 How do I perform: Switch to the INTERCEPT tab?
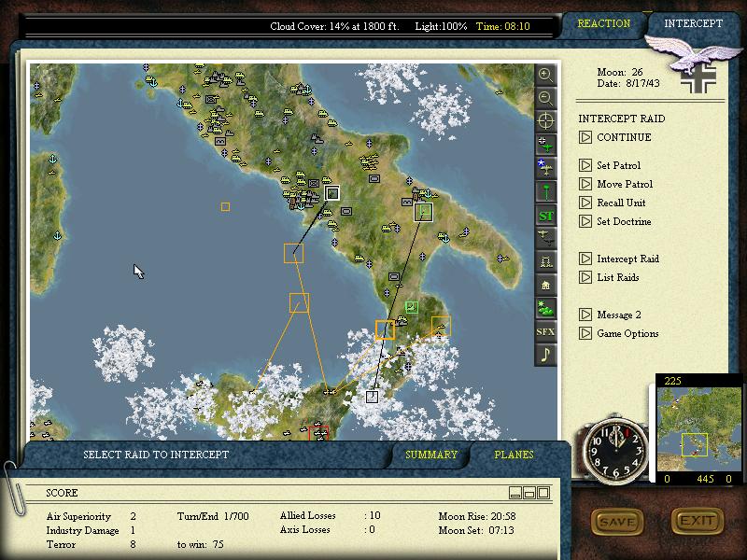pos(693,24)
